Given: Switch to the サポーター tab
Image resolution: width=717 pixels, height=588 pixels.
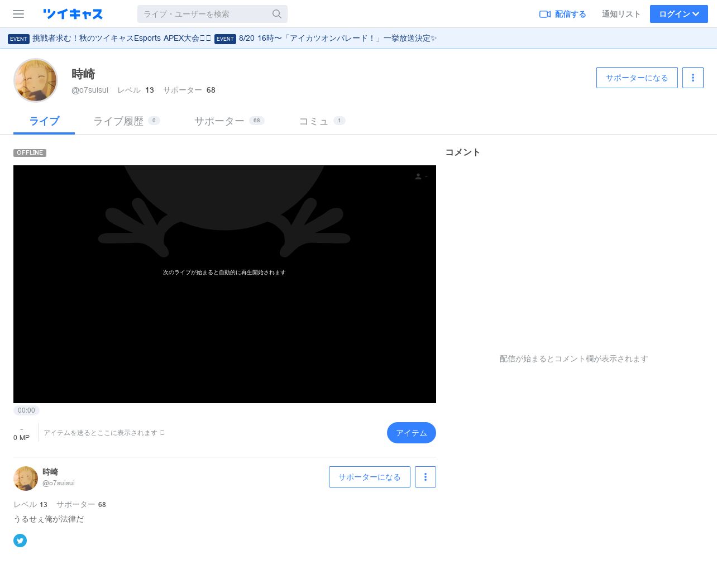Looking at the screenshot, I should (229, 121).
